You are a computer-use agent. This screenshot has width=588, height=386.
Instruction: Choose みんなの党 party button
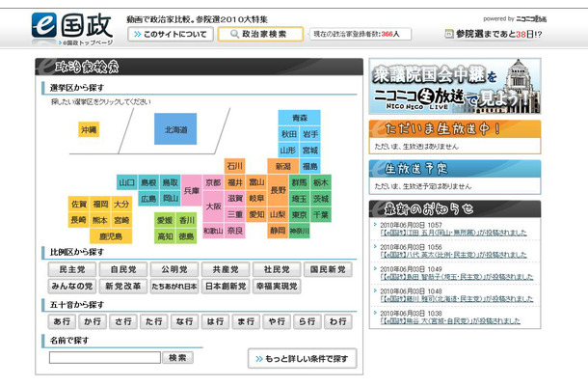pyautogui.click(x=72, y=286)
